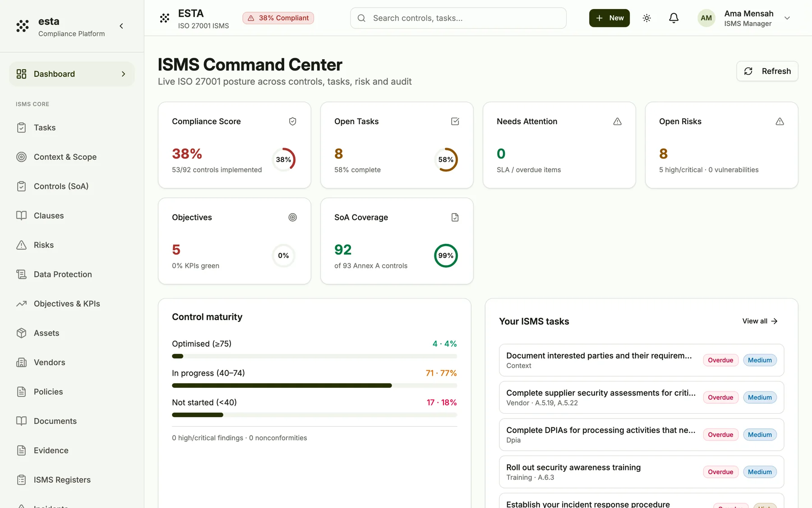Open Objectives & KPIs
The height and width of the screenshot is (508, 812).
[x=72, y=304]
